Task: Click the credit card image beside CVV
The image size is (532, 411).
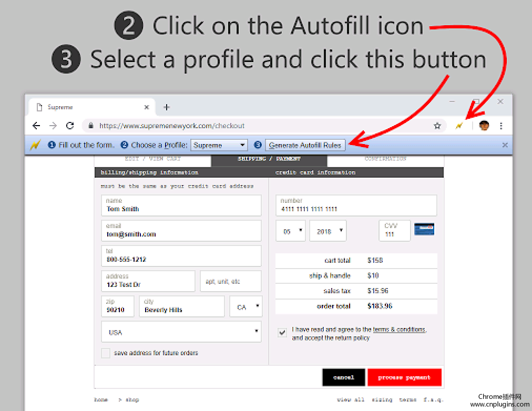Action: 424,229
